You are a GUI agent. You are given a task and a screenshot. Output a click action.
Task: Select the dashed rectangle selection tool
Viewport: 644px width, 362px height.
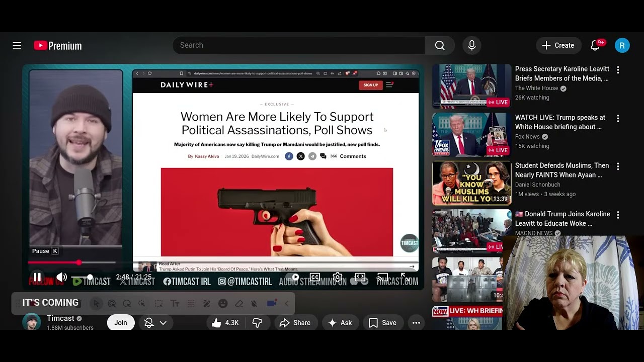click(158, 304)
